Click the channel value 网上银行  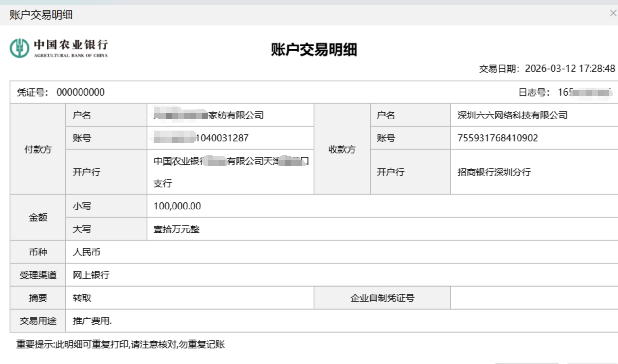(91, 275)
